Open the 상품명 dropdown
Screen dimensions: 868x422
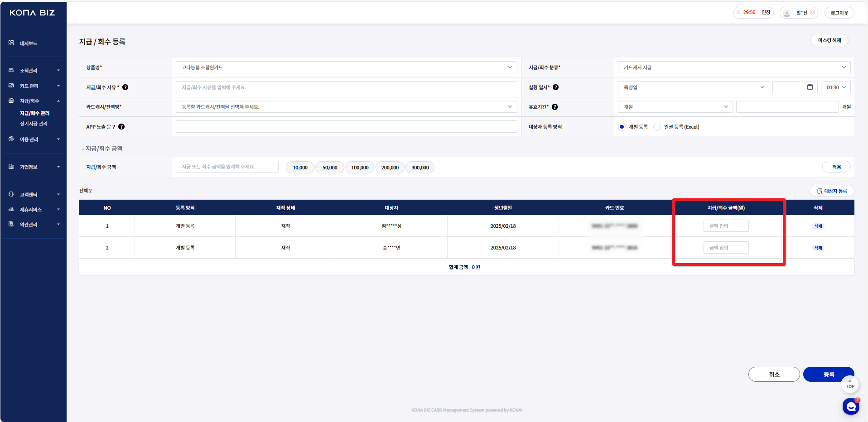pyautogui.click(x=347, y=67)
